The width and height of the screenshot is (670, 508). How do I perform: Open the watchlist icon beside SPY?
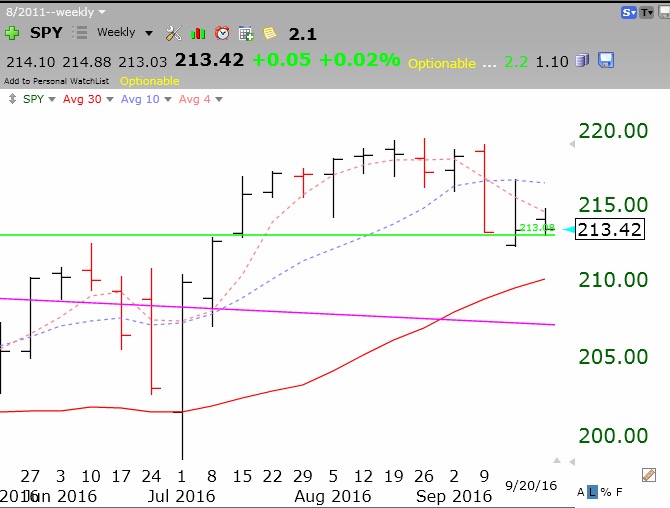[x=79, y=32]
